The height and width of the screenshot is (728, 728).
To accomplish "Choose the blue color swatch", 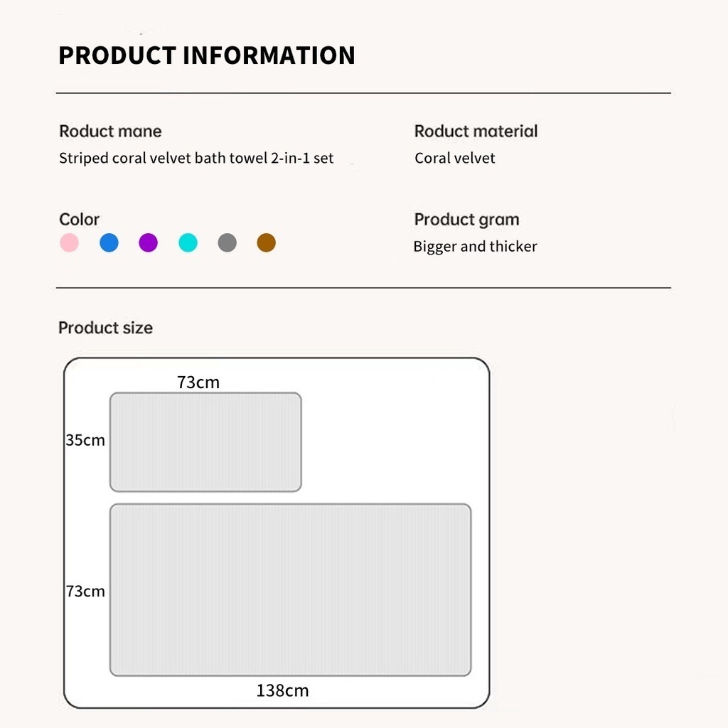I will coord(109,243).
